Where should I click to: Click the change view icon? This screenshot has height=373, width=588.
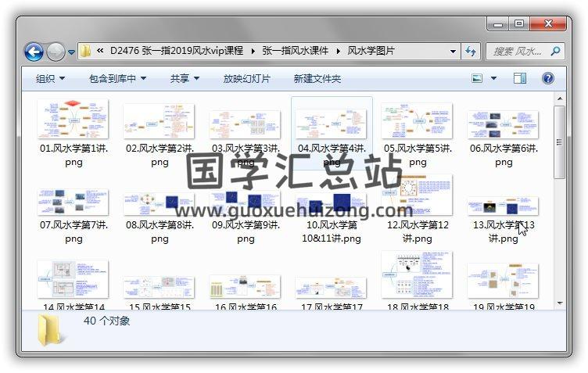coord(478,78)
